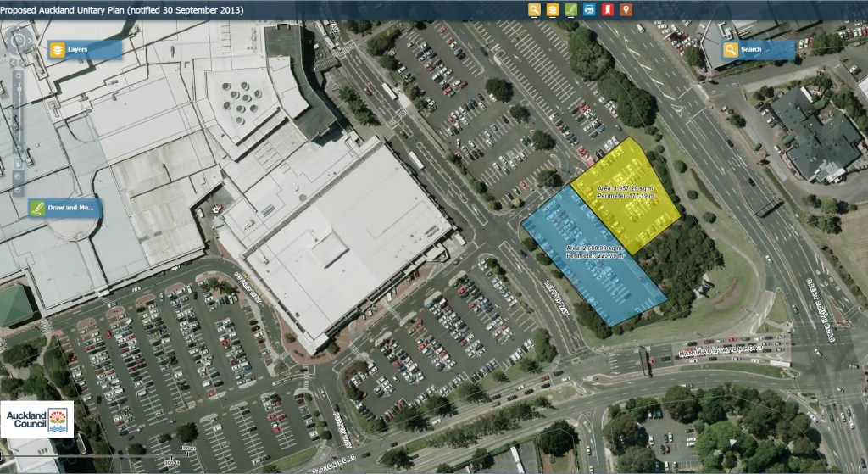Click the 'Perimeter: 177.19 m' label

point(626,196)
